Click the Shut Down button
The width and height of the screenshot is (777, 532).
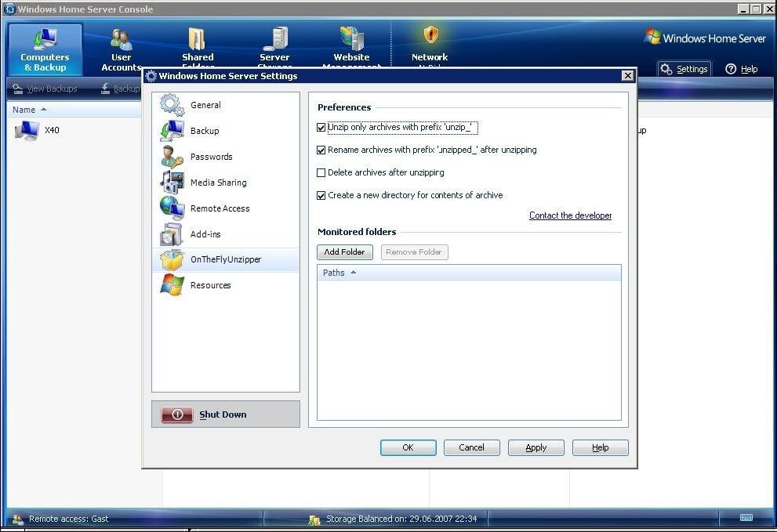[226, 414]
